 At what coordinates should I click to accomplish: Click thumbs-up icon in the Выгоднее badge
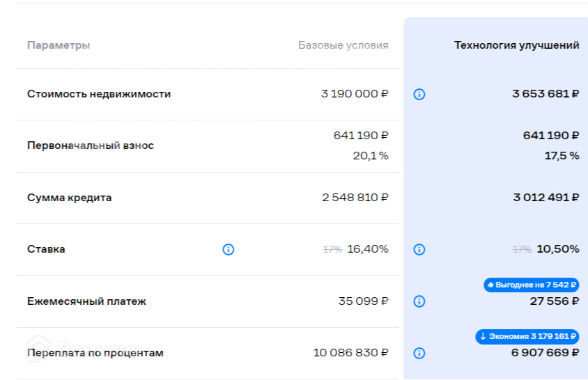[490, 285]
